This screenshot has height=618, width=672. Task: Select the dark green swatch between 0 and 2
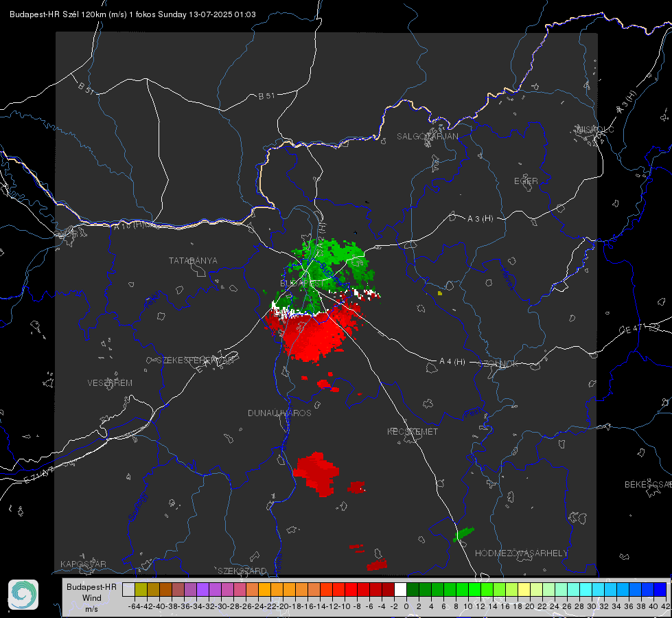(413, 589)
